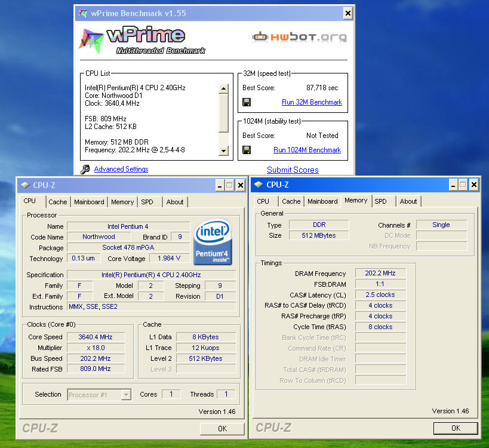The image size is (489, 448).
Task: Close the left CPU-Z window
Action: (241, 186)
